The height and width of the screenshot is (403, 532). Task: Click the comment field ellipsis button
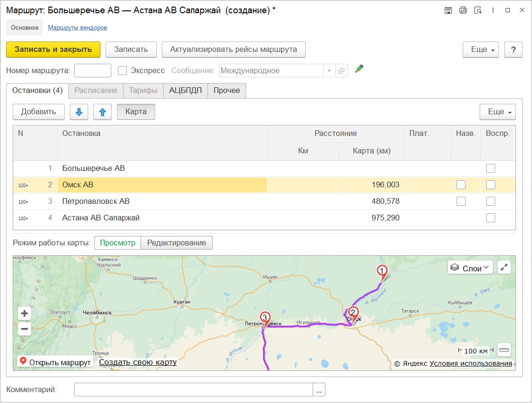[x=319, y=390]
